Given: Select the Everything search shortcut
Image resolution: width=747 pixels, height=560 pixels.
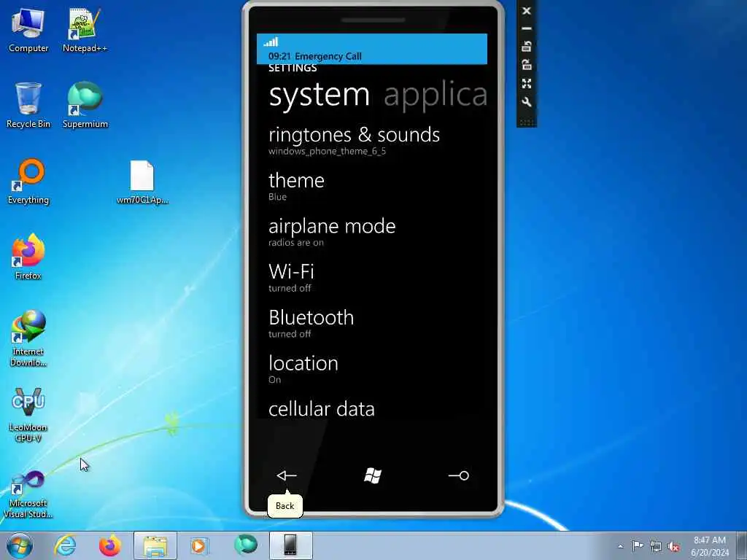Looking at the screenshot, I should tap(28, 182).
